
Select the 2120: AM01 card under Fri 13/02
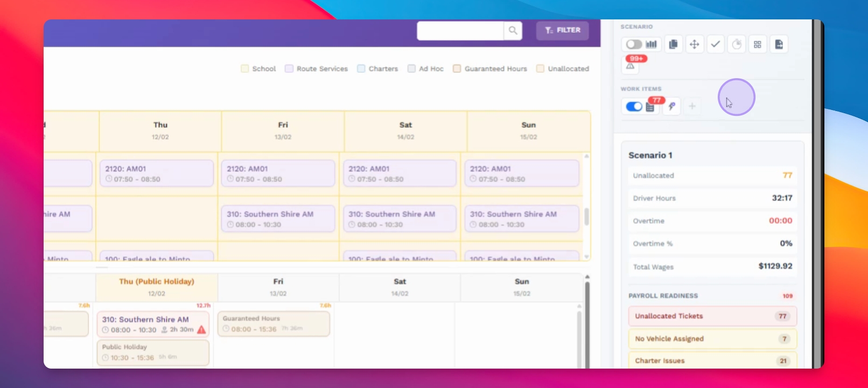click(x=278, y=174)
